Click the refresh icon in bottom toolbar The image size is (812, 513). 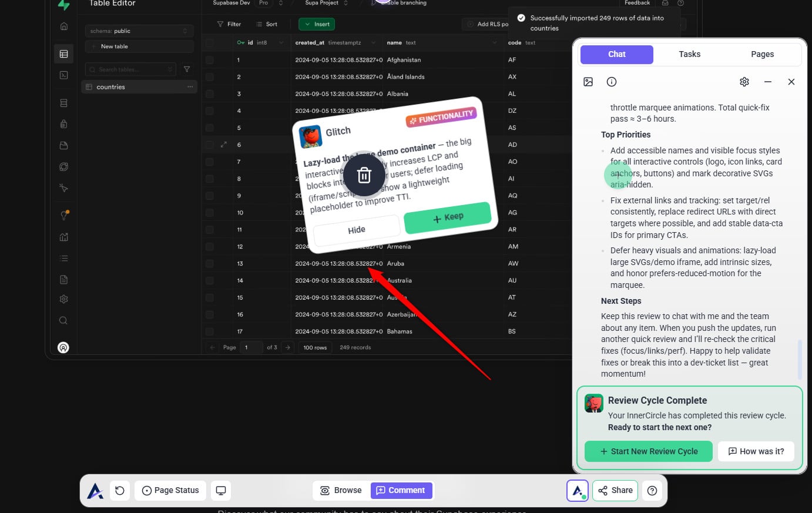coord(120,491)
